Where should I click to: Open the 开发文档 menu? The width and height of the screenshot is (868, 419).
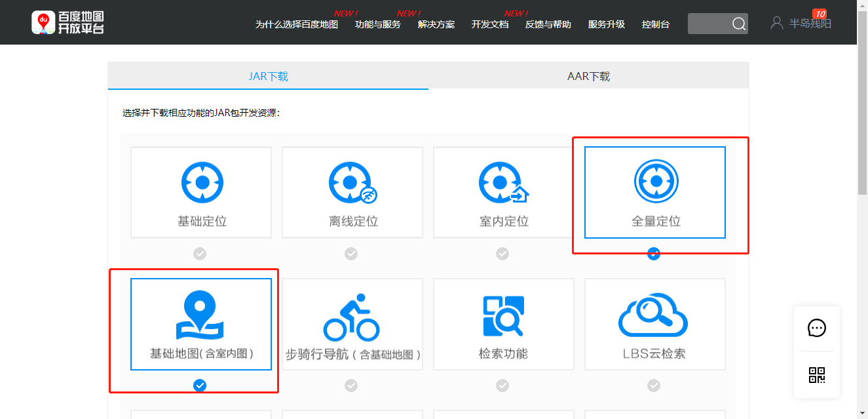(490, 24)
